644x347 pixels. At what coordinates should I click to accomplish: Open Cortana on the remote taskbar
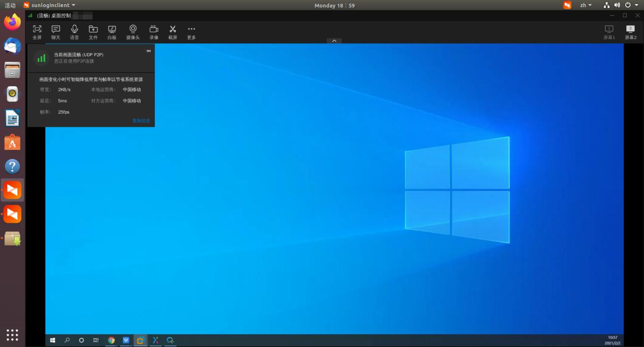click(81, 340)
